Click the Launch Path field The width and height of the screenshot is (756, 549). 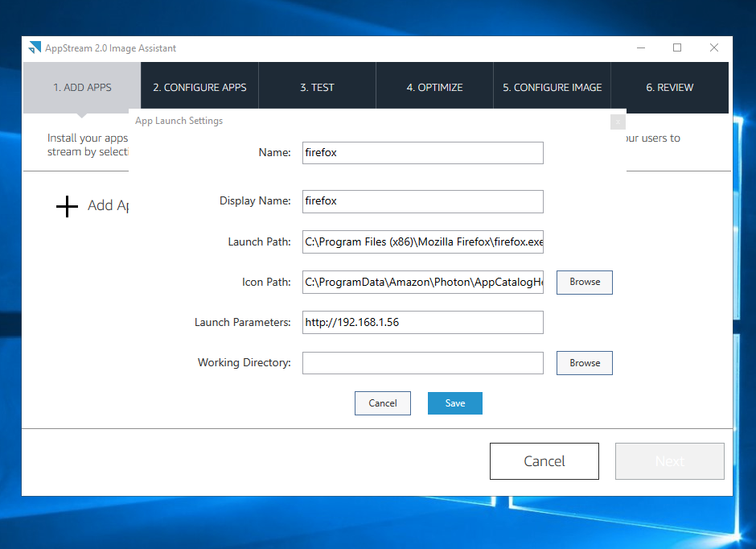pos(423,241)
